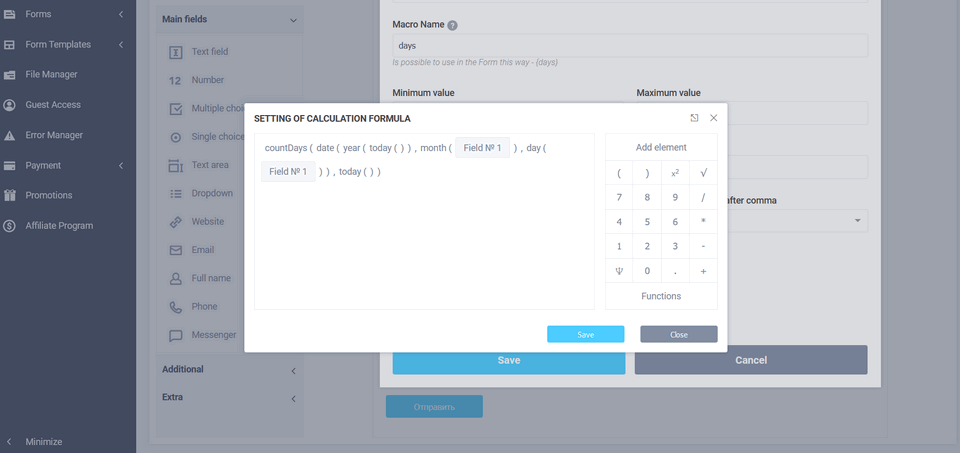Insert x squared power into formula
960x453 pixels.
tap(675, 173)
